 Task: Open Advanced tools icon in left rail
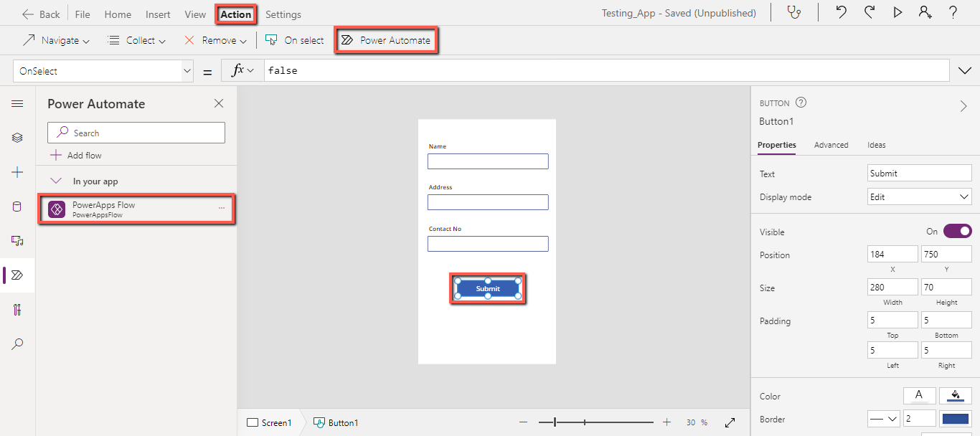[x=17, y=310]
